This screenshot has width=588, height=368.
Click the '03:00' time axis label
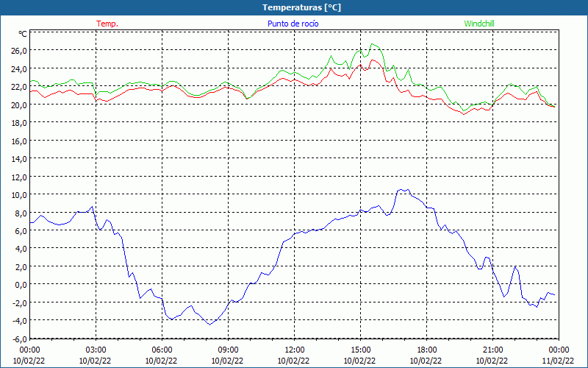tap(96, 350)
